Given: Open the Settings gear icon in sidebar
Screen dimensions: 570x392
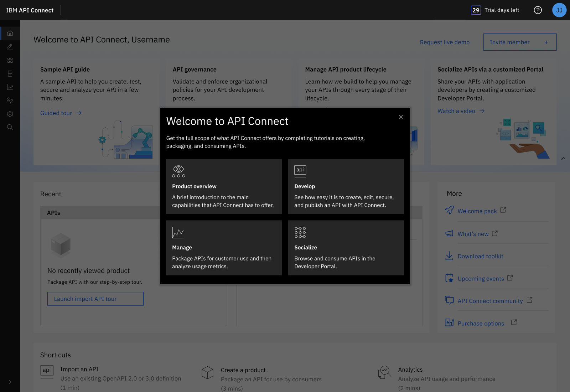Looking at the screenshot, I should click(x=10, y=114).
